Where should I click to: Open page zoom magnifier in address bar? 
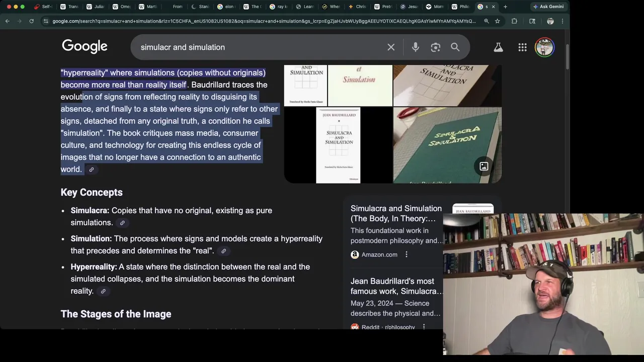pos(486,21)
